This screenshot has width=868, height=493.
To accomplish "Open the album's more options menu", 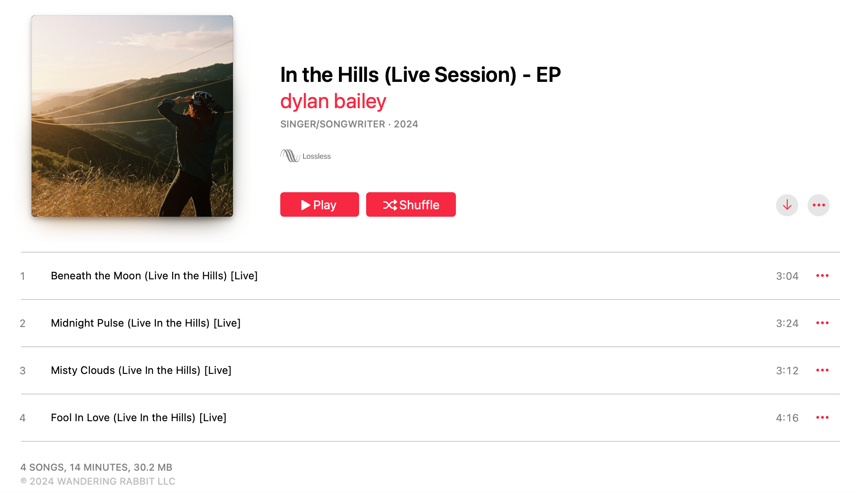I will [818, 204].
